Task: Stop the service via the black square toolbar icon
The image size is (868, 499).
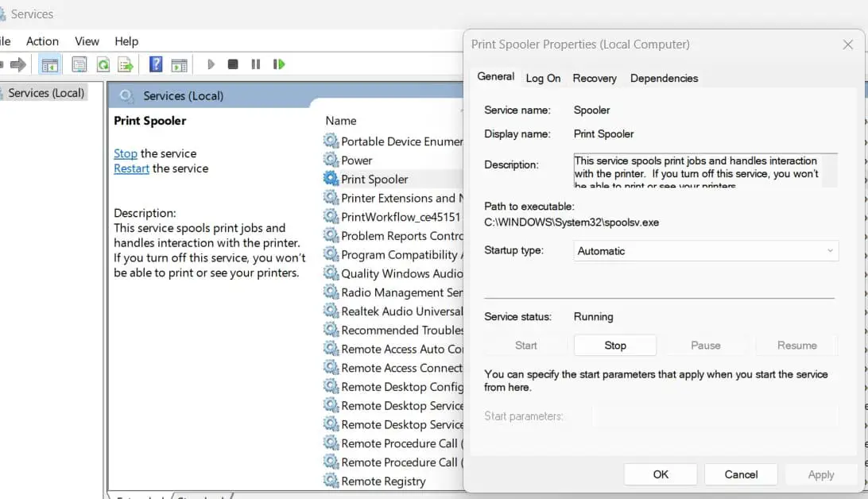Action: [x=233, y=64]
